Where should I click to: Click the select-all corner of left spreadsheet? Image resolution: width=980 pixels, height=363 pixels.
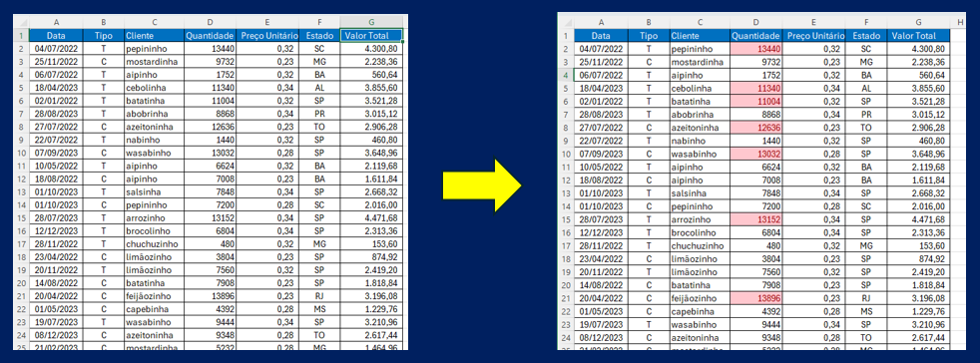tap(21, 22)
